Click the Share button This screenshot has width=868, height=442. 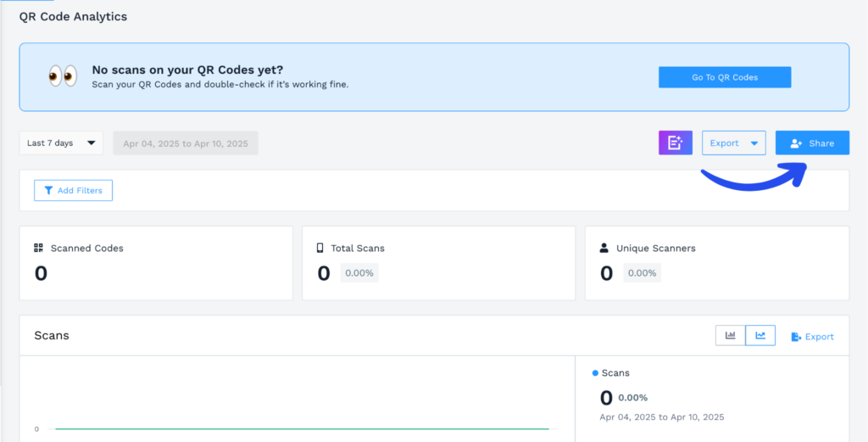pos(812,143)
